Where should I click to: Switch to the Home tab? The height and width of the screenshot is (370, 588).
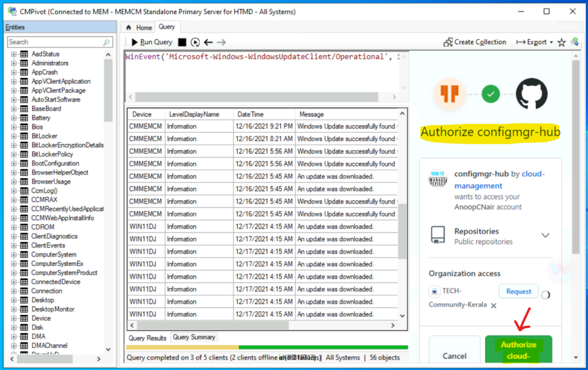point(139,28)
